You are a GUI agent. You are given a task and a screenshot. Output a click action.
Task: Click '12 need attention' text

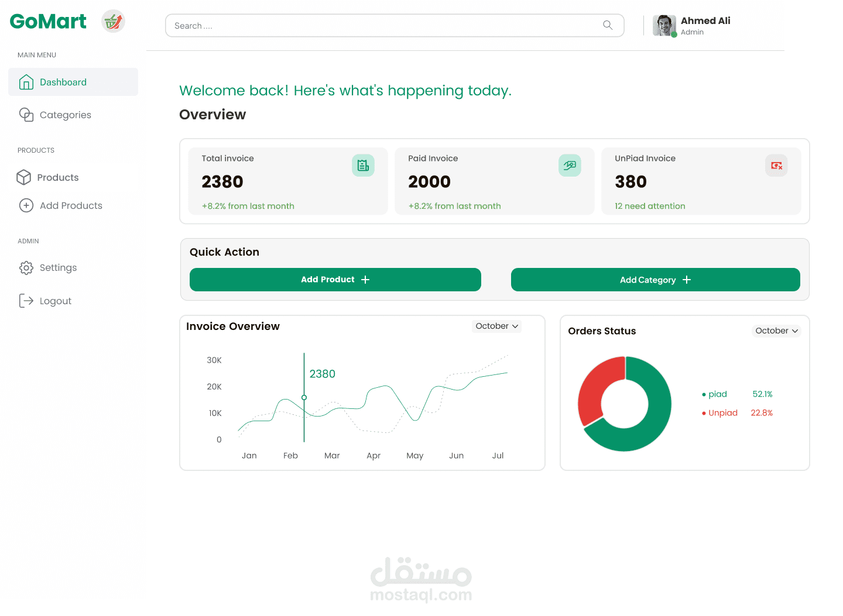click(650, 206)
